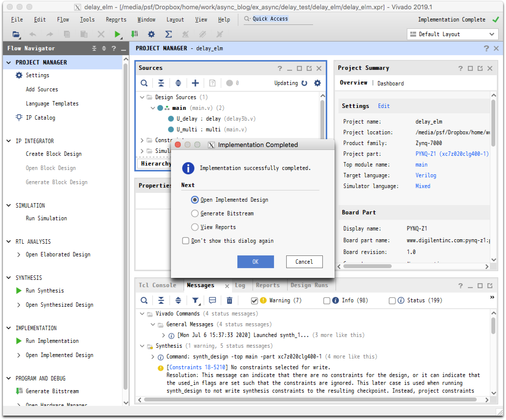The width and height of the screenshot is (506, 420).
Task: Click the OK button in dialog
Action: click(x=255, y=262)
